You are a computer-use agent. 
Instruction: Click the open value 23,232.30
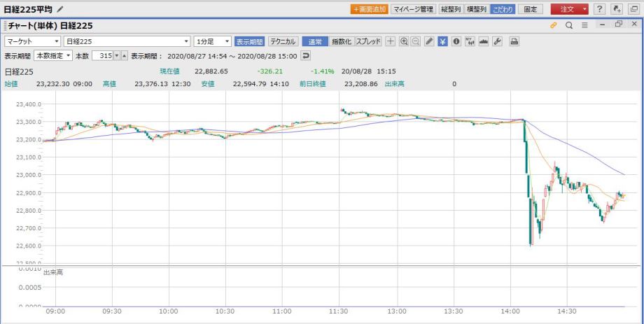[53, 84]
